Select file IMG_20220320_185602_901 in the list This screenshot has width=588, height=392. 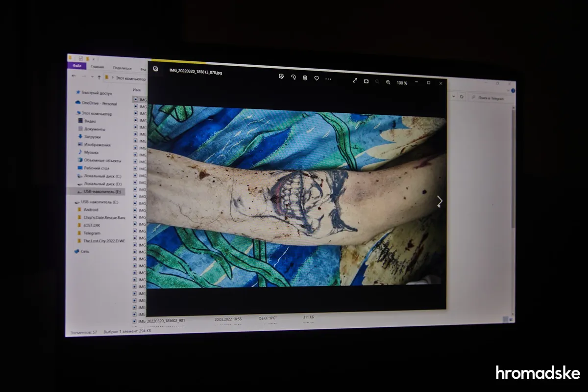point(161,321)
